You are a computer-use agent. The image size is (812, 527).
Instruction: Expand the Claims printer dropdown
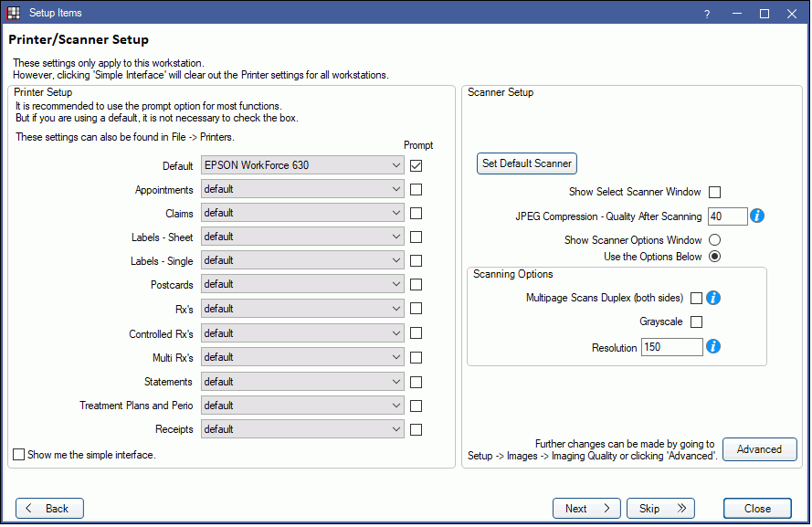[302, 214]
